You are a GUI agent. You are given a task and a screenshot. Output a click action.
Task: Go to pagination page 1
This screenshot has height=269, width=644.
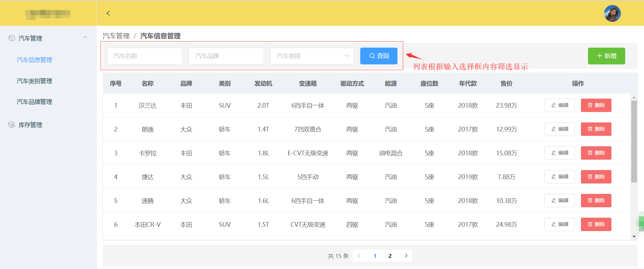(x=375, y=256)
